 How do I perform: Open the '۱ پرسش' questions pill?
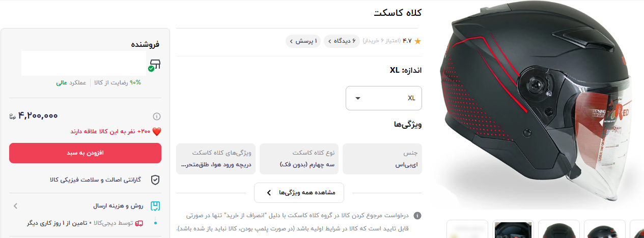[x=303, y=41]
